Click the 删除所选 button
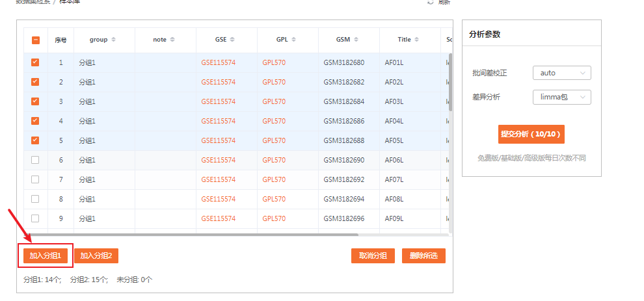Viewport: 644px width, 301px height. pyautogui.click(x=424, y=256)
